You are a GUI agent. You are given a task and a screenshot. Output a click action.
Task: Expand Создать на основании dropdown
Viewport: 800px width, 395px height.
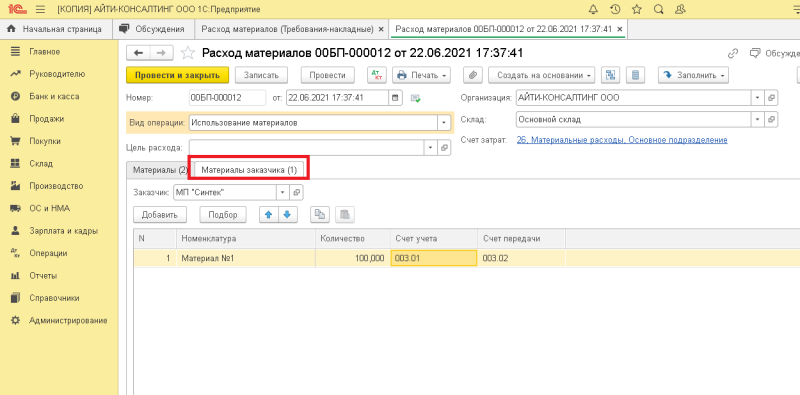(x=542, y=75)
